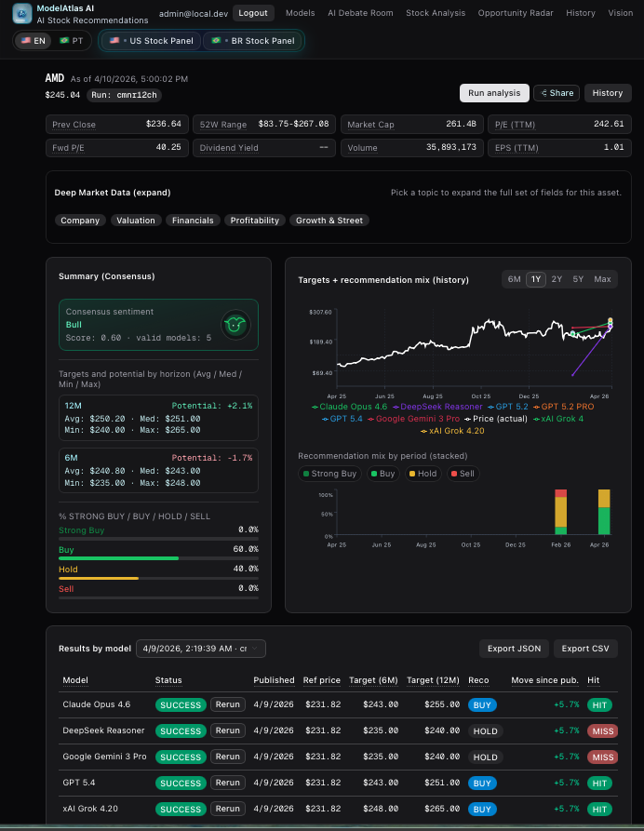Screen dimensions: 644x831
Task: Expand Company deep market data
Action: click(80, 221)
